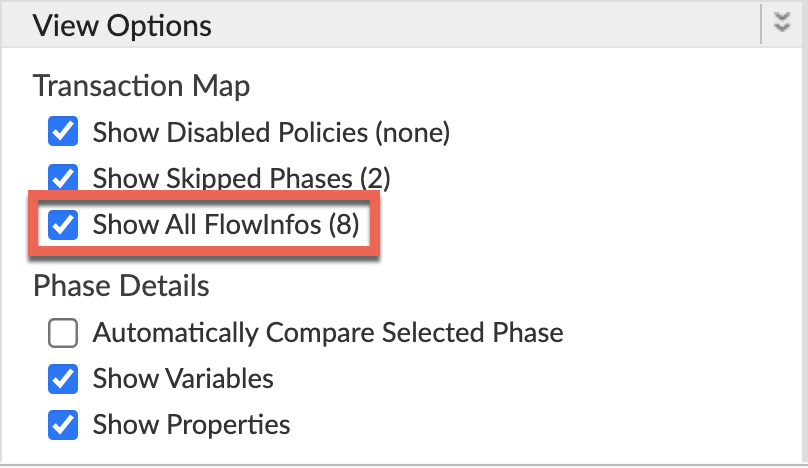Viewport: 808px width, 468px height.
Task: Uncheck the Show Skipped Phases checkbox
Action: click(x=63, y=179)
